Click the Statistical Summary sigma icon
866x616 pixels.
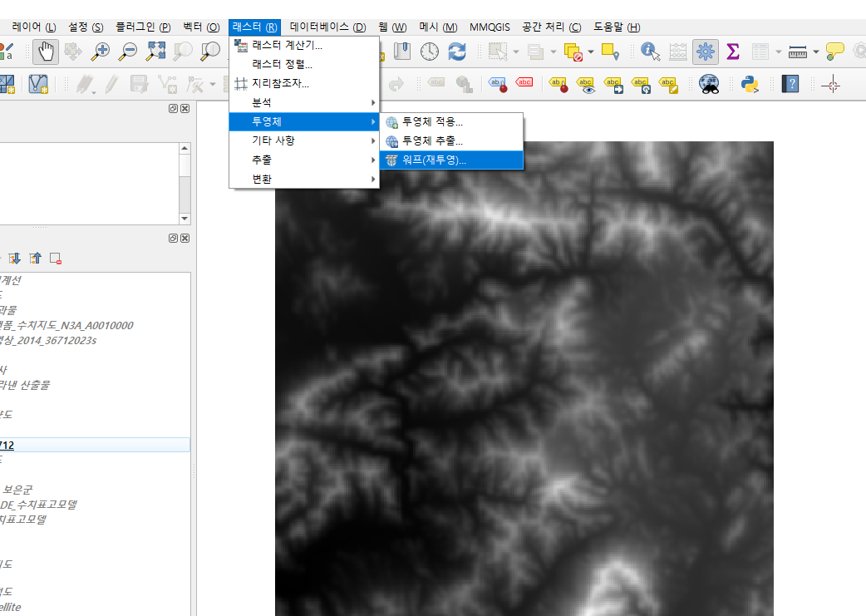click(x=733, y=52)
